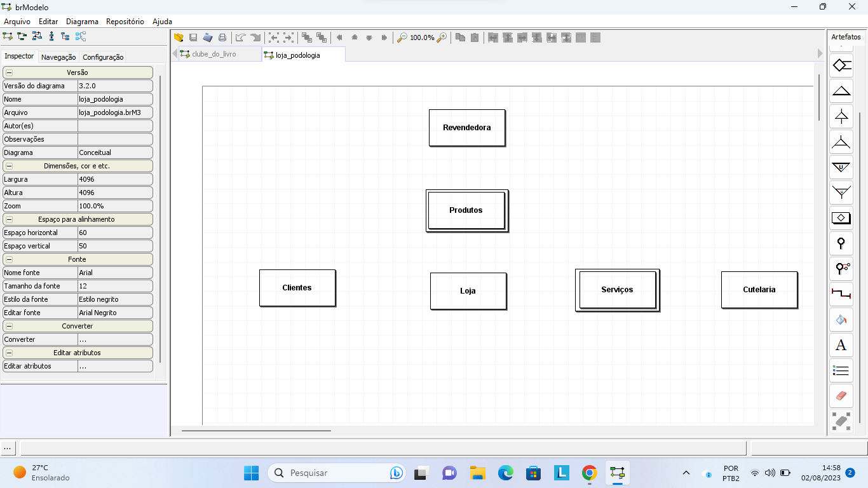The image size is (868, 488).
Task: Select the list lines artifact
Action: point(841,370)
